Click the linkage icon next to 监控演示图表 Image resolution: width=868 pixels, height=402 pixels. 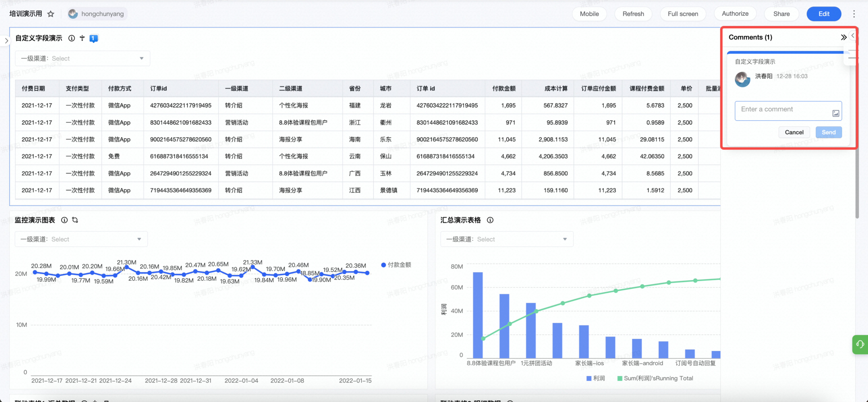click(75, 220)
